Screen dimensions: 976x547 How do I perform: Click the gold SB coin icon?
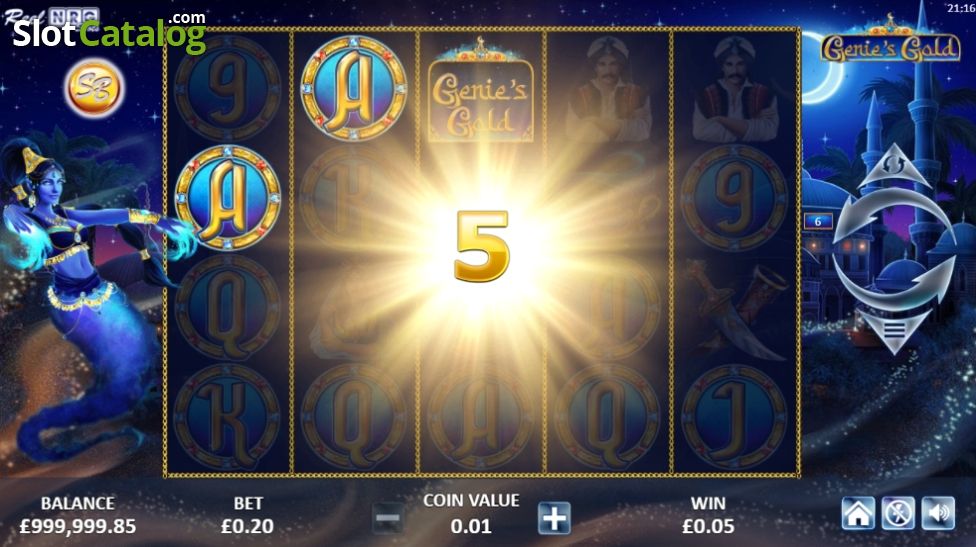[95, 88]
